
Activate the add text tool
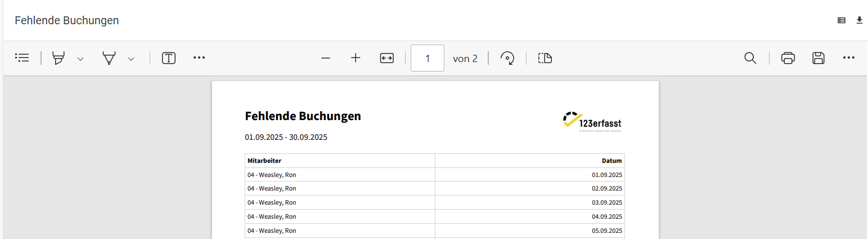click(169, 58)
